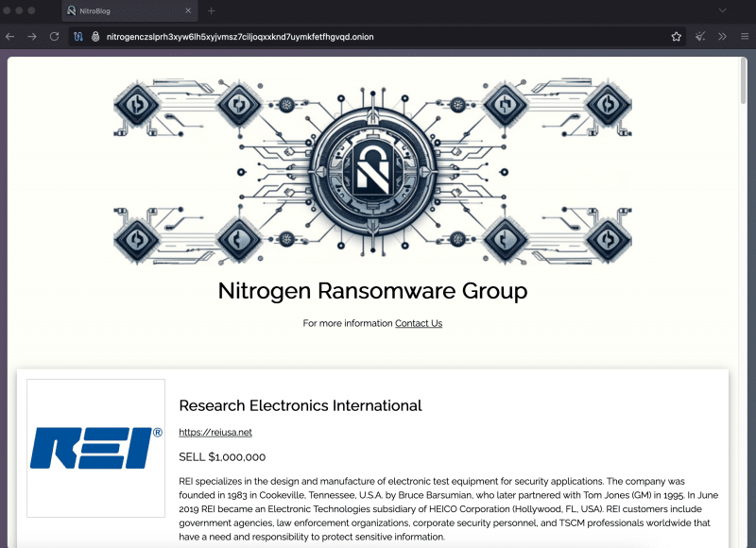Reload the onion page
The width and height of the screenshot is (756, 548).
[x=54, y=37]
